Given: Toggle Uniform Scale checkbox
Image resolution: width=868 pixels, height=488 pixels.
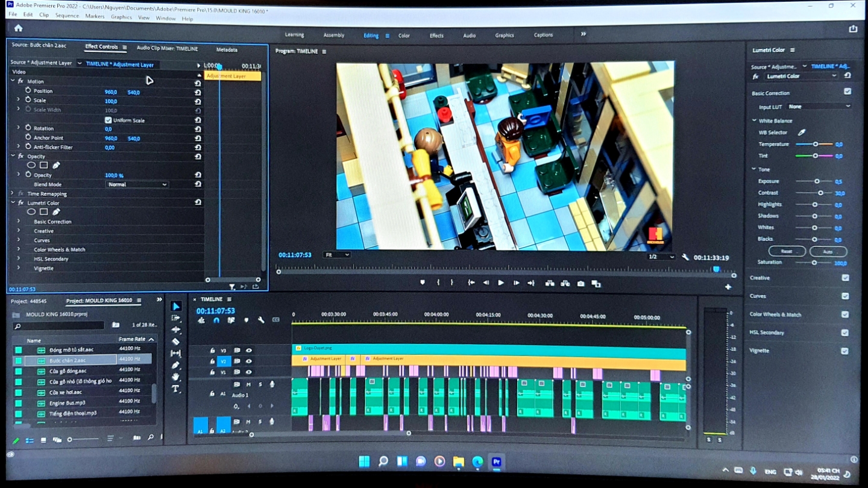Looking at the screenshot, I should [108, 120].
